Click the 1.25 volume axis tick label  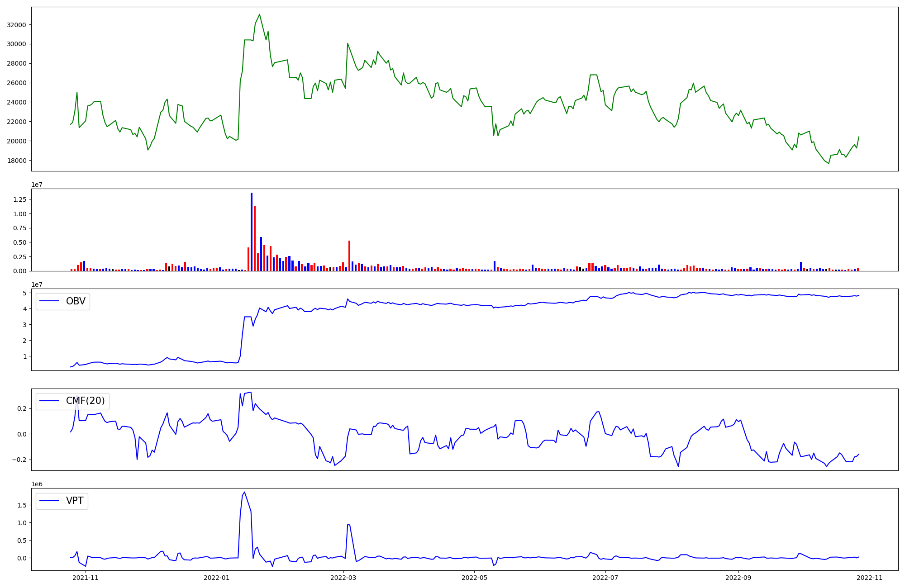(x=19, y=199)
